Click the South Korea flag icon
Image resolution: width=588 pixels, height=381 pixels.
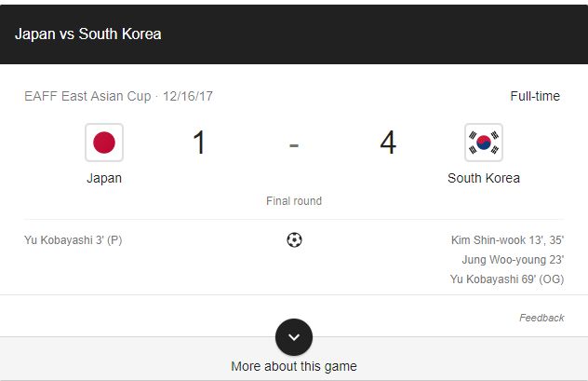tap(483, 143)
